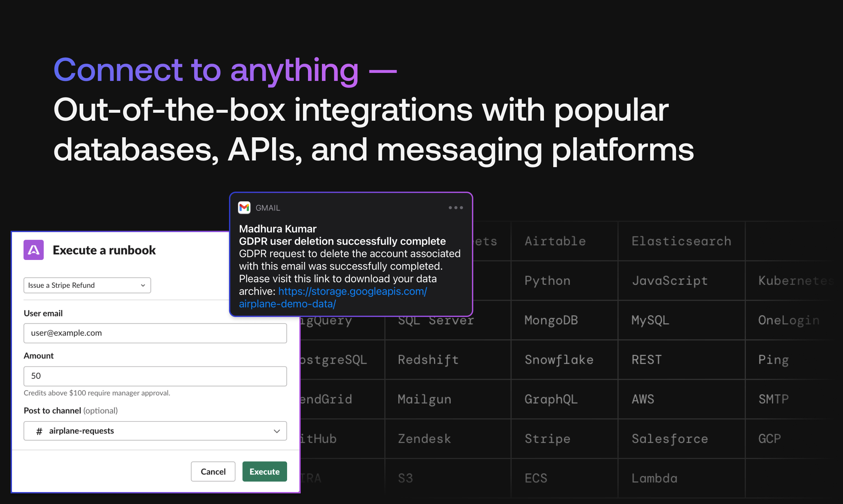Select the Salesforce integration cell
Viewport: 843px width, 504px height.
tap(681, 438)
